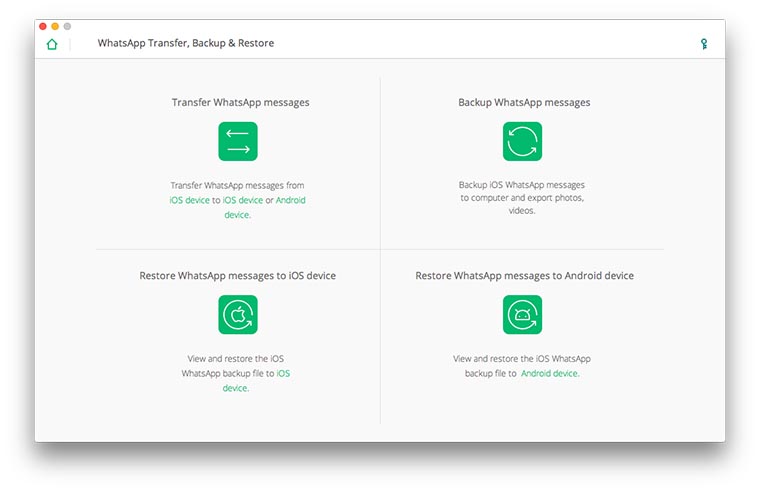
Task: Open the Transfer WhatsApp messages arrows icon
Action: point(238,142)
